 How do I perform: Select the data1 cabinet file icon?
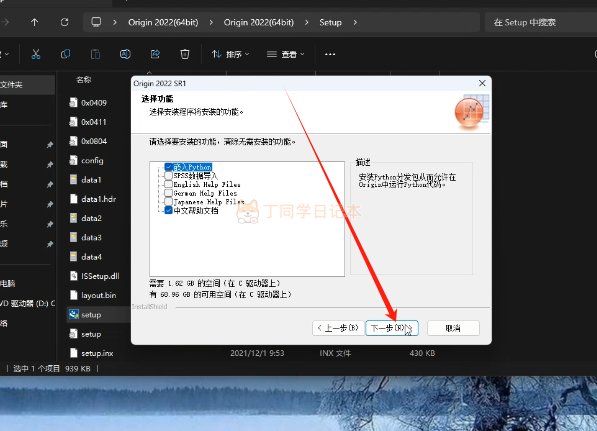(x=73, y=179)
